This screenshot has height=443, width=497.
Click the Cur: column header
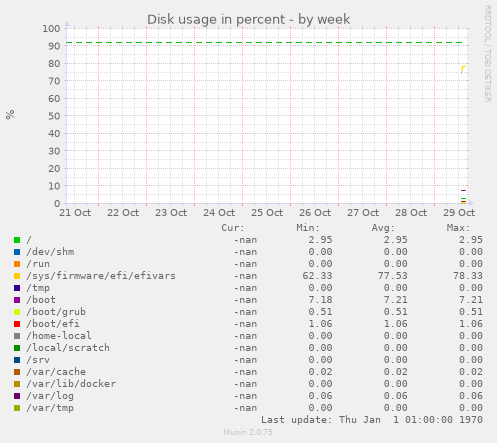pyautogui.click(x=233, y=228)
